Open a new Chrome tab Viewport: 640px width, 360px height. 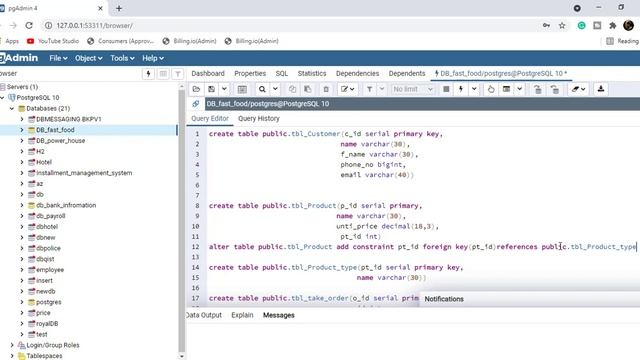pyautogui.click(x=119, y=8)
